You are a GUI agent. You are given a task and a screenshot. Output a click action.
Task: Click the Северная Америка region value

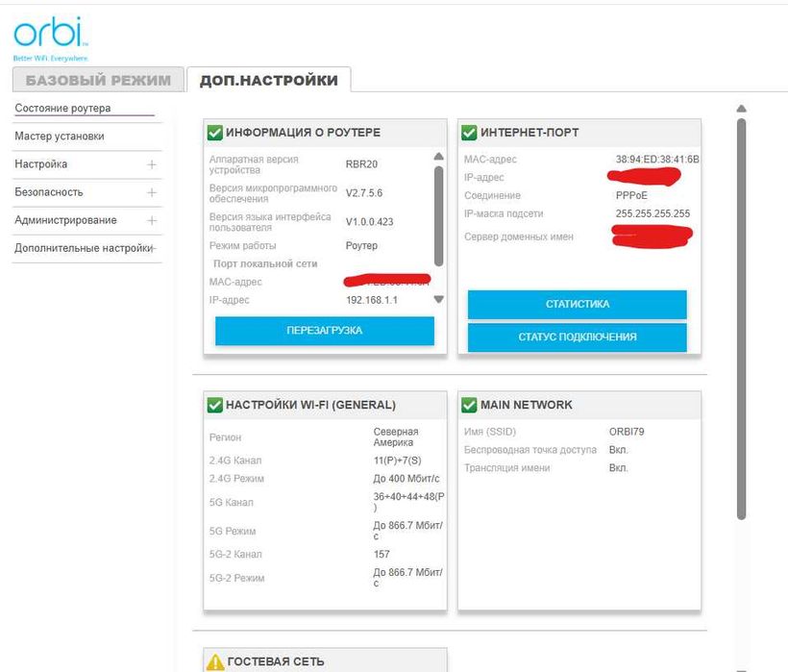coord(396,436)
